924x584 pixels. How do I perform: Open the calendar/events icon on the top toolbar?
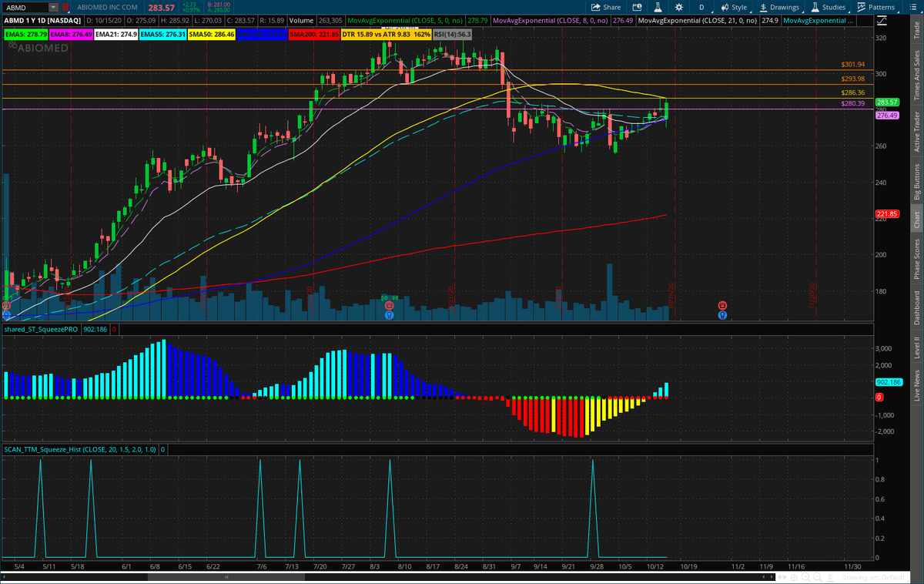638,7
